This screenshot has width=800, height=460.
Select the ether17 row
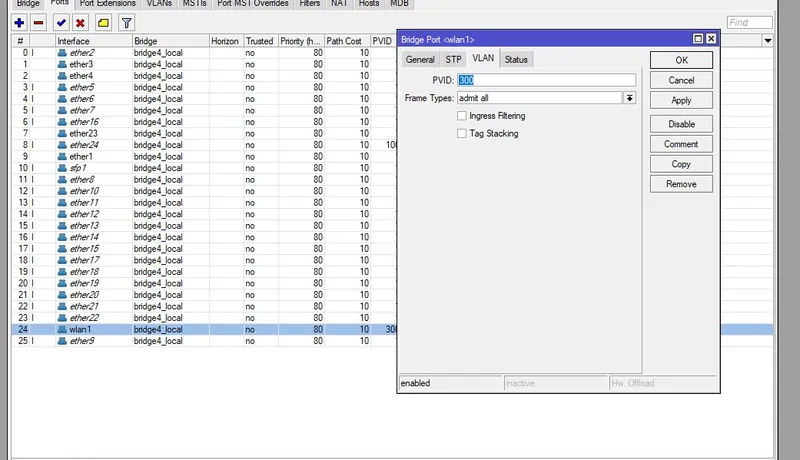[204, 260]
